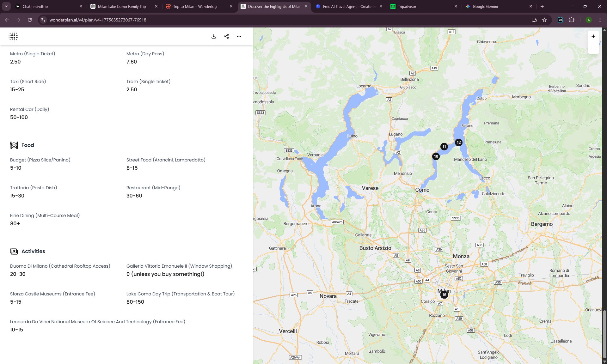Image resolution: width=607 pixels, height=364 pixels.
Task: Select map marker 16 near Milan
Action: pyautogui.click(x=445, y=294)
